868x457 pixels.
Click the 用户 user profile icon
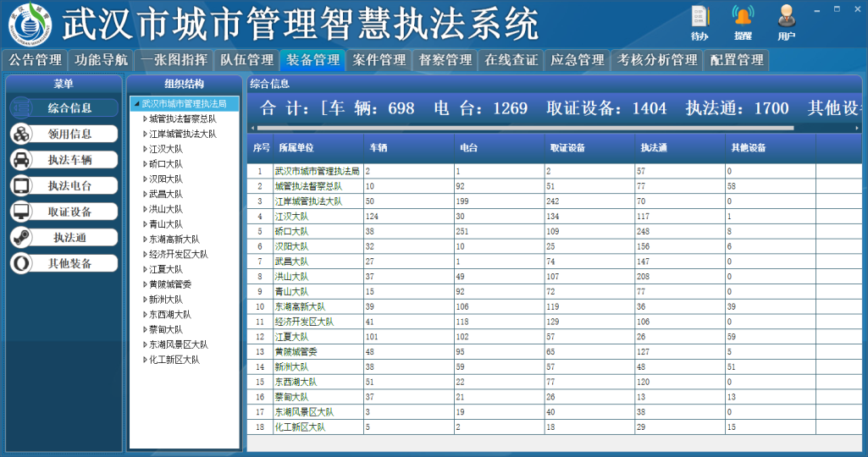(787, 19)
